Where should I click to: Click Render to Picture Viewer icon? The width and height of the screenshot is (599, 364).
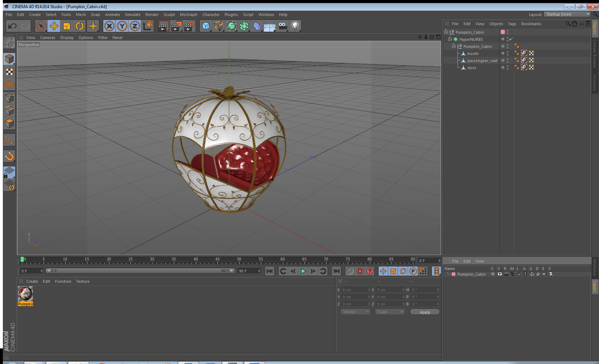pyautogui.click(x=176, y=26)
